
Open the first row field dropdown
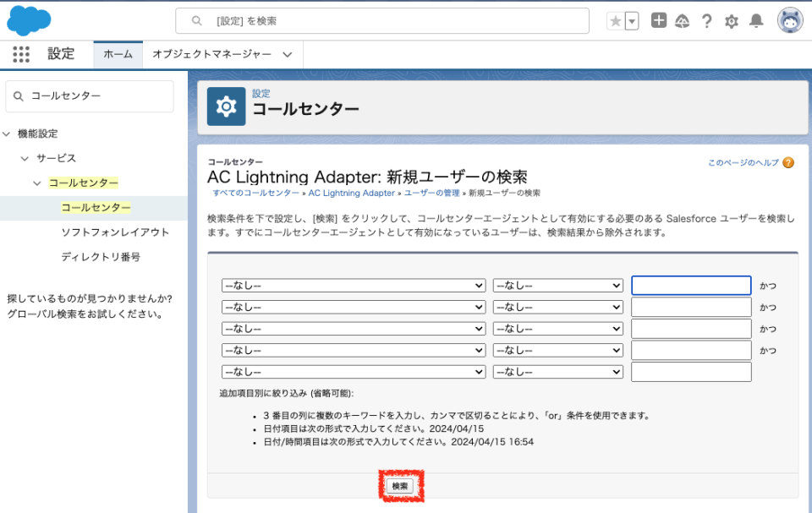(x=354, y=286)
